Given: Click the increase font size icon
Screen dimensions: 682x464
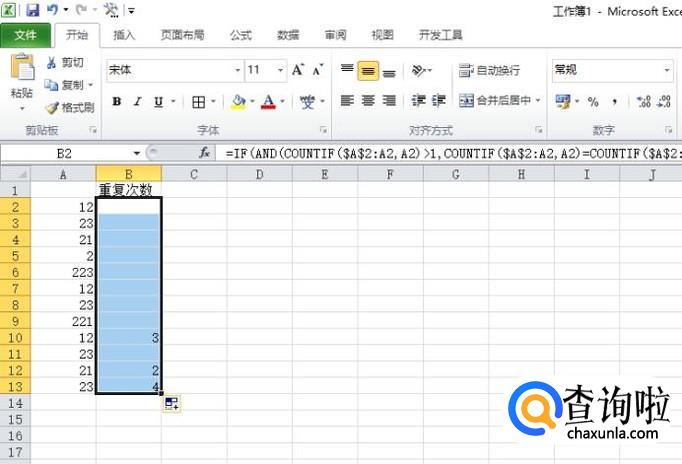Looking at the screenshot, I should coord(298,70).
